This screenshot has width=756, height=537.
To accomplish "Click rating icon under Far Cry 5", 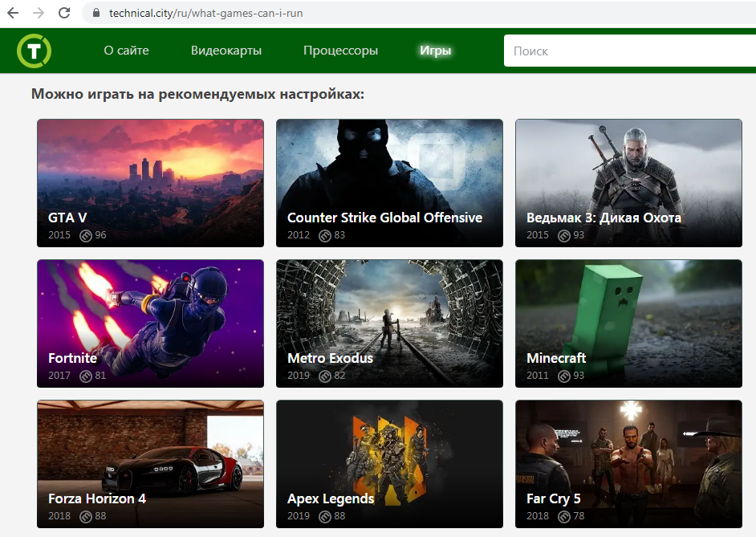I will point(564,516).
